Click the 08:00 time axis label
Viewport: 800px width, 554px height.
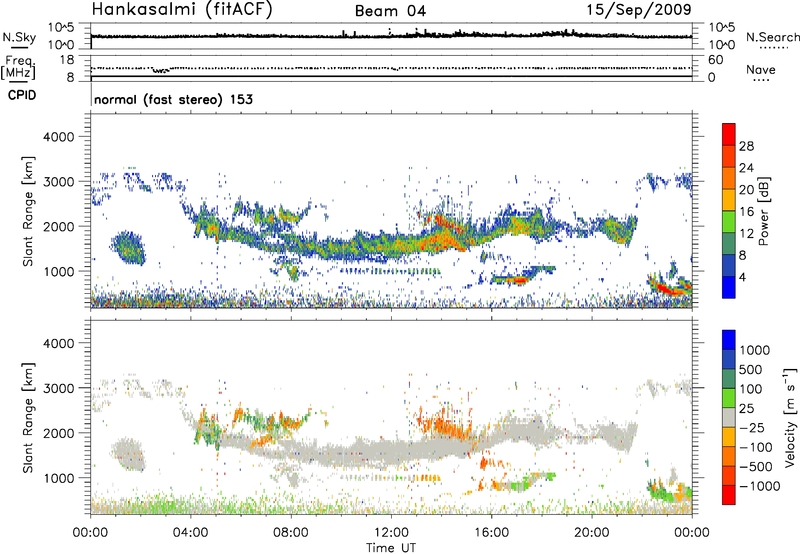[x=291, y=533]
